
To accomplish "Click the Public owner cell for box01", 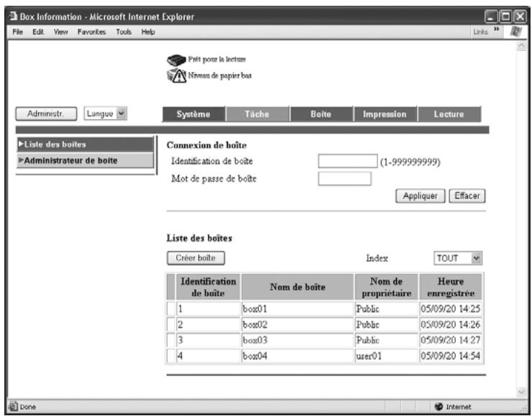I will [x=387, y=309].
